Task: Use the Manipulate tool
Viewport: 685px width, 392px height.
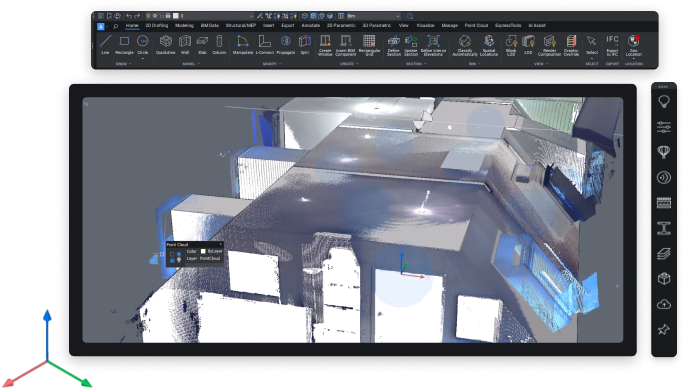Action: (242, 45)
